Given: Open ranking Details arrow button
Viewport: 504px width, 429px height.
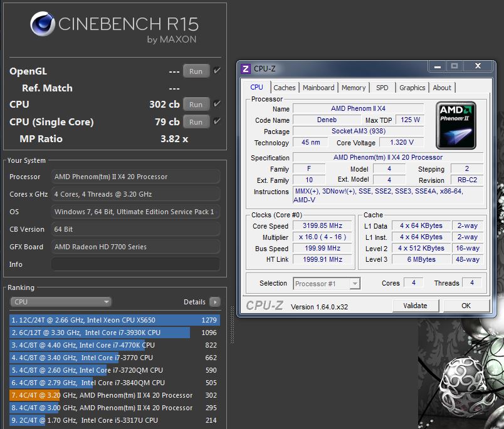Looking at the screenshot, I should 215,302.
